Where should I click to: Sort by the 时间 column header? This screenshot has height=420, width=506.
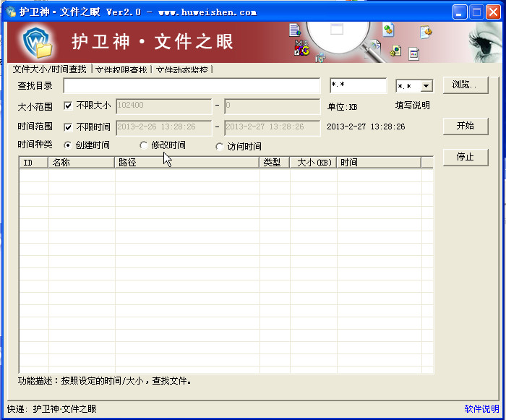click(379, 163)
